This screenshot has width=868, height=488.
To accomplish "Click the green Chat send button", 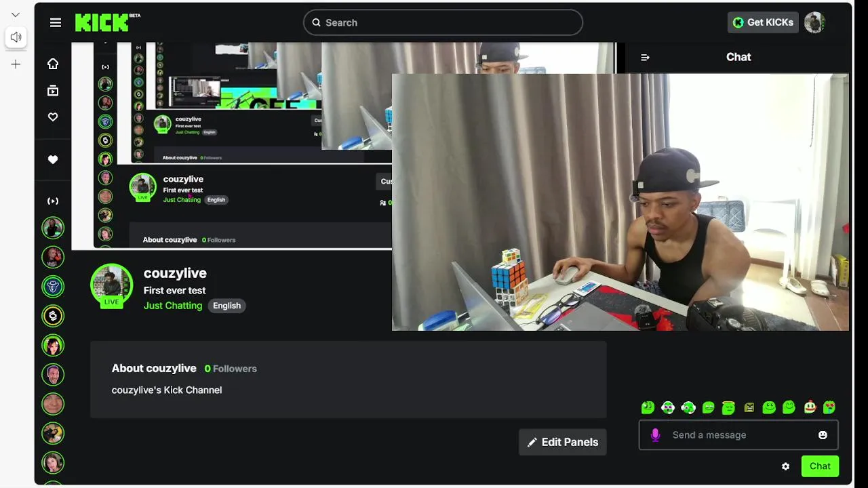I will click(x=820, y=466).
